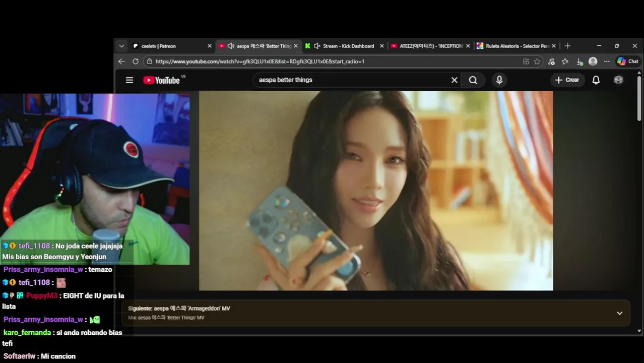This screenshot has height=363, width=644.
Task: Restore down the browser window
Action: click(617, 46)
